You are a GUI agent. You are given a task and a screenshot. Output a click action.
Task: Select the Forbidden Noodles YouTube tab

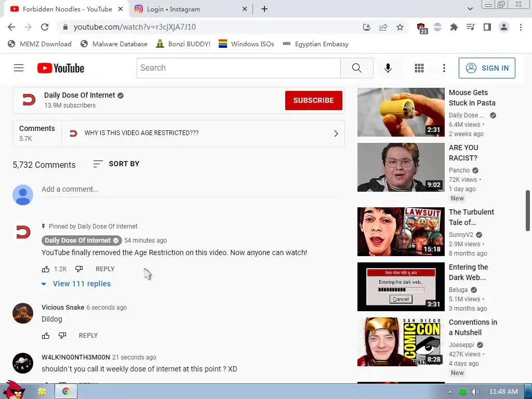click(x=66, y=9)
